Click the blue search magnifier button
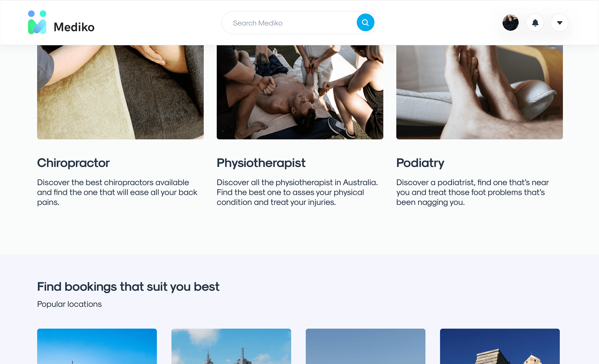The image size is (599, 364). click(x=365, y=23)
